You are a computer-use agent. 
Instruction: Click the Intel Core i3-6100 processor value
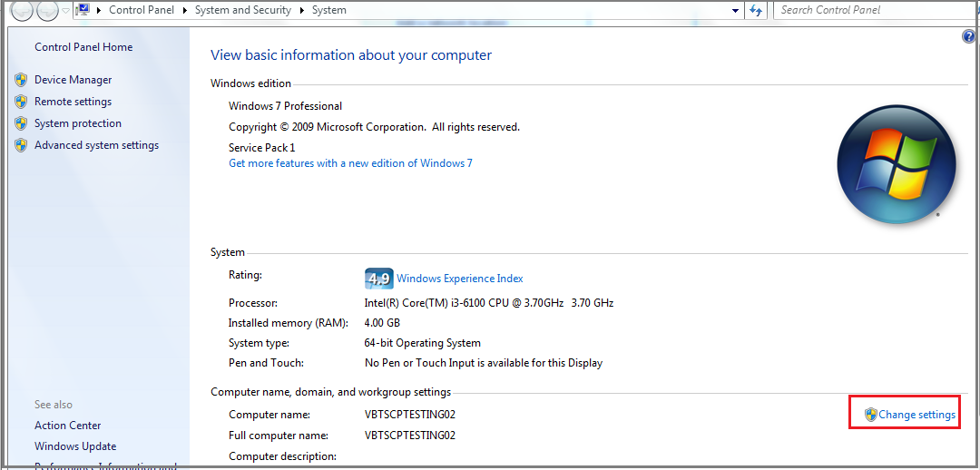click(489, 303)
